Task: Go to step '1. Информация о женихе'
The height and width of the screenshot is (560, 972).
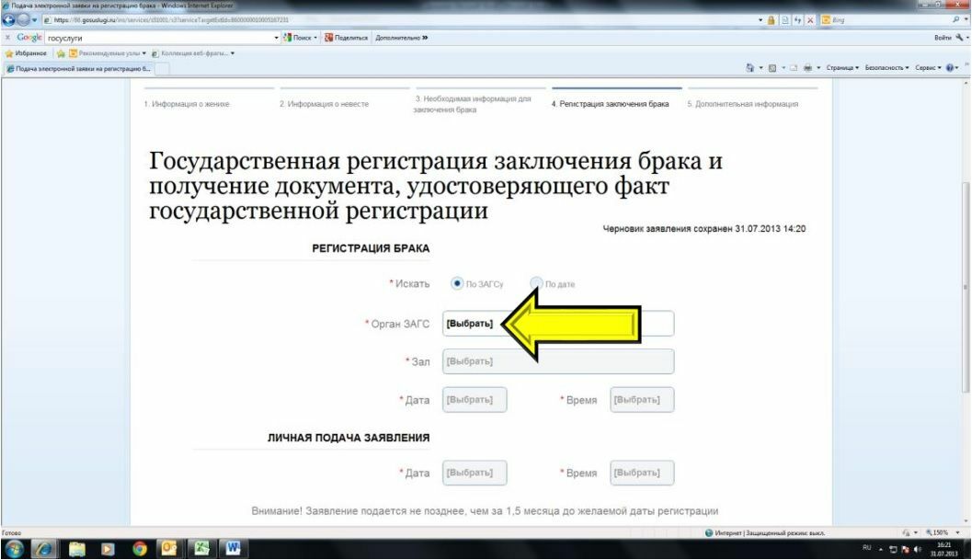Action: (x=187, y=104)
